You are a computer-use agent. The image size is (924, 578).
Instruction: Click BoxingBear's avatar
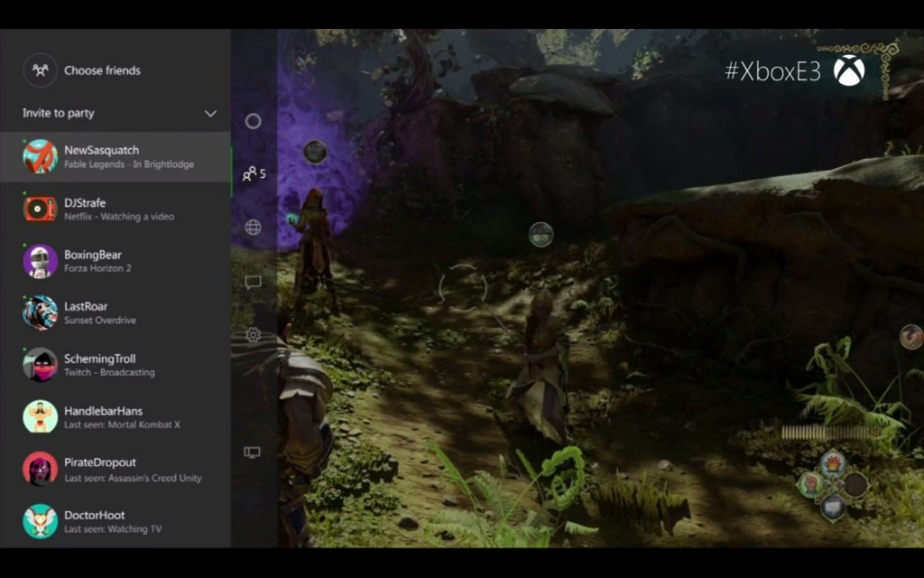pos(40,261)
